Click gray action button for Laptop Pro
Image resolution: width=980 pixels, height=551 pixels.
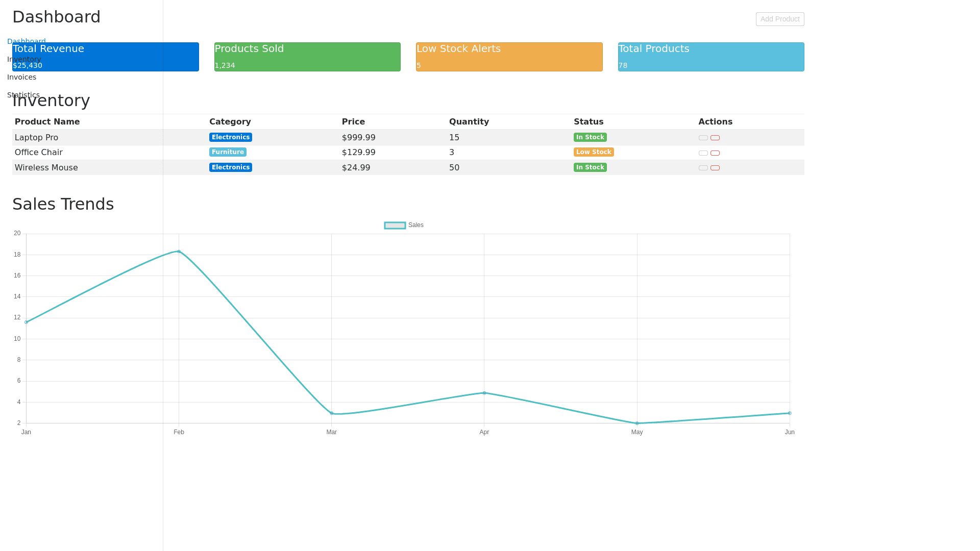[x=703, y=138]
